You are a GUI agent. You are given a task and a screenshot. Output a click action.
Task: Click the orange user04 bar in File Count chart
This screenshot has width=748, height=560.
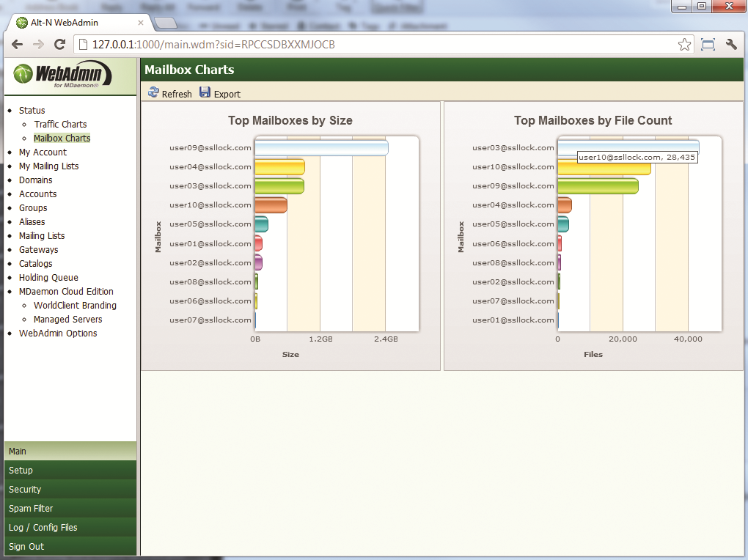click(x=565, y=205)
